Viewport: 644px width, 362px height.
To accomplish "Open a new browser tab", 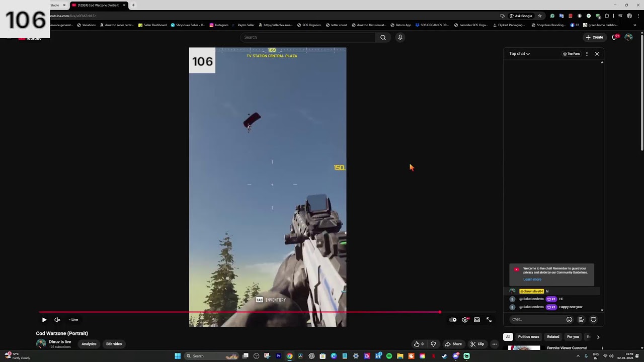I will click(x=133, y=5).
